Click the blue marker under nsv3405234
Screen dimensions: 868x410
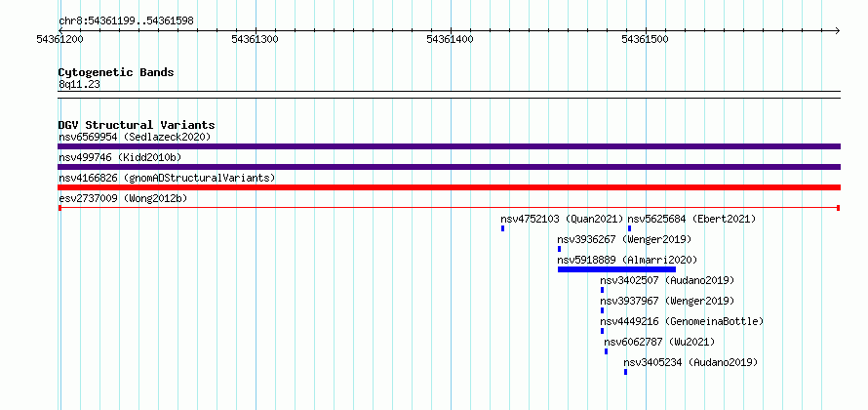point(625,372)
